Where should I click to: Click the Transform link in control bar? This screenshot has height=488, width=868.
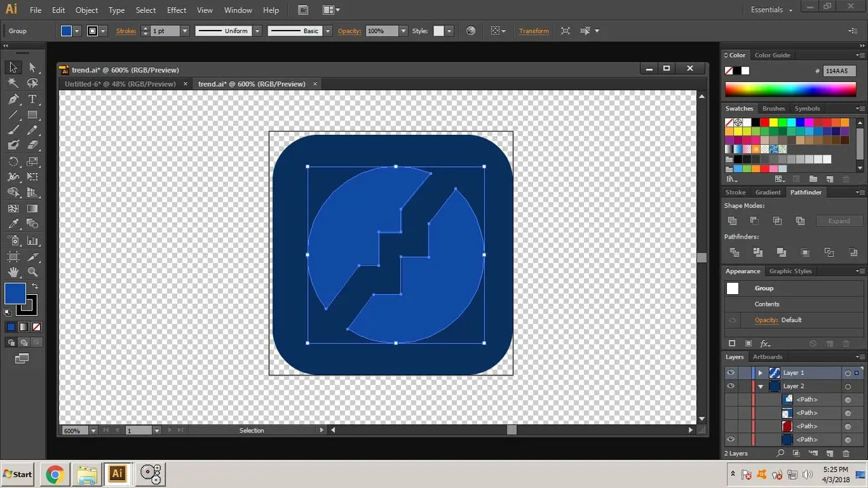pos(534,31)
